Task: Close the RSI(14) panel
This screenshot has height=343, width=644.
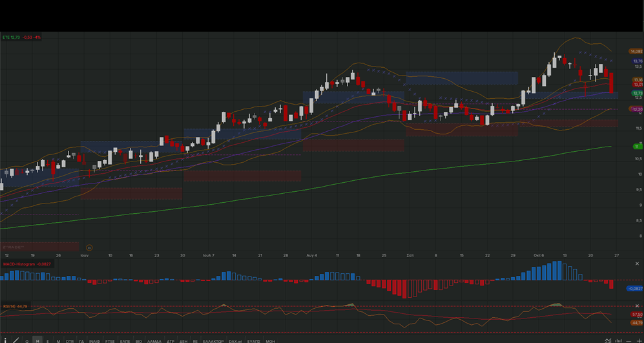Action: coord(638,306)
